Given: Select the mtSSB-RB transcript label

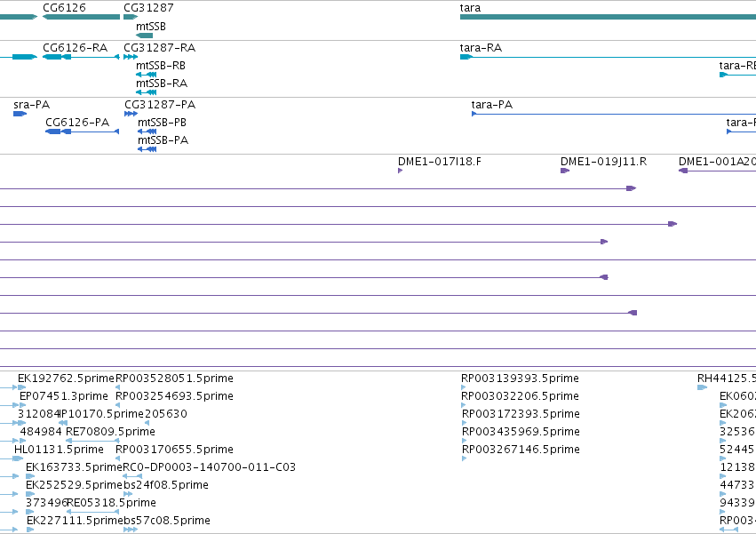Looking at the screenshot, I should coord(161,66).
